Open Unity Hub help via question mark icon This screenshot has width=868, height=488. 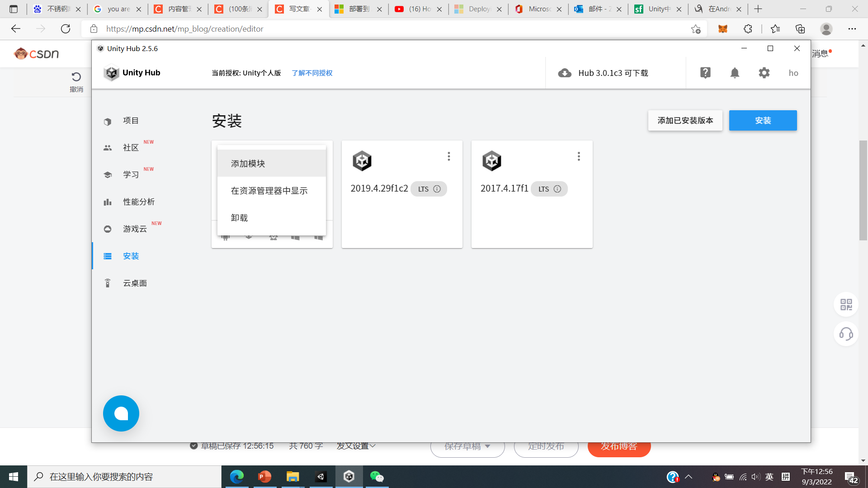point(705,73)
